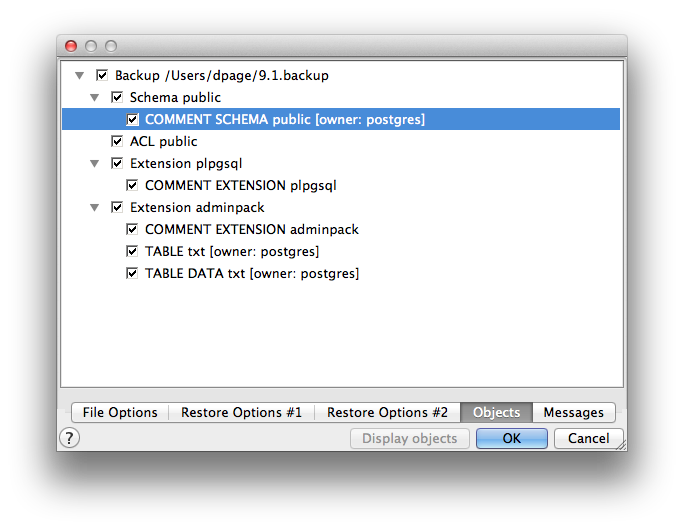Toggle the ACL public checkbox
684x530 pixels.
click(117, 142)
